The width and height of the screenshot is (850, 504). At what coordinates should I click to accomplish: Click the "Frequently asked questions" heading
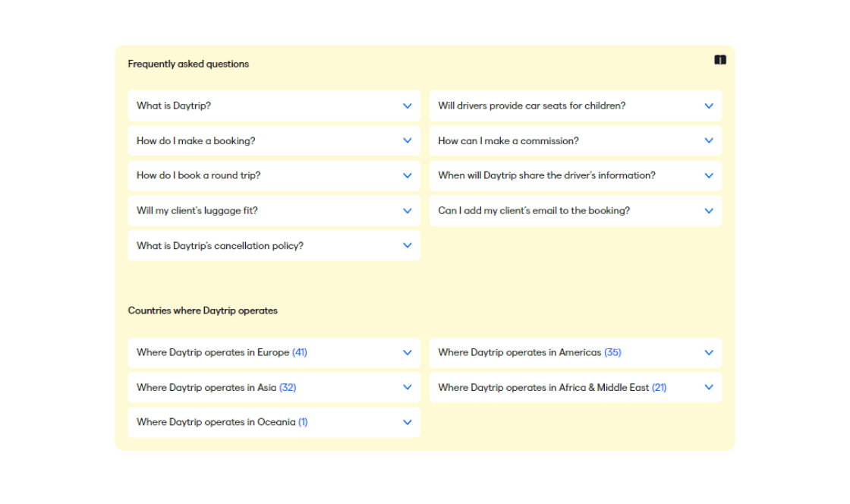(188, 64)
